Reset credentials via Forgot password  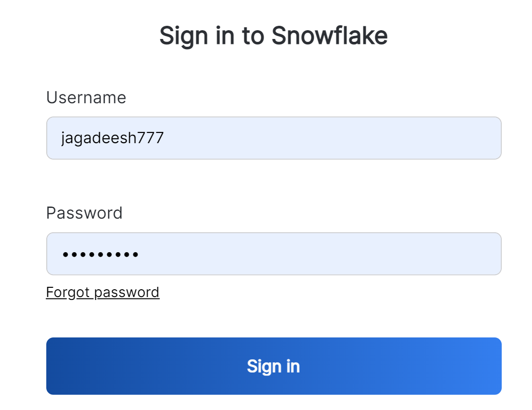coord(103,292)
